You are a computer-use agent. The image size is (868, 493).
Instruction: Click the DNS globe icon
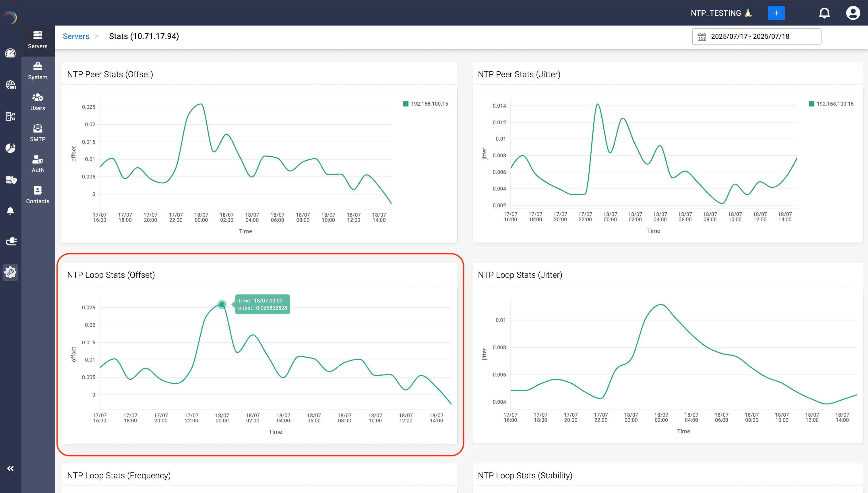click(11, 85)
